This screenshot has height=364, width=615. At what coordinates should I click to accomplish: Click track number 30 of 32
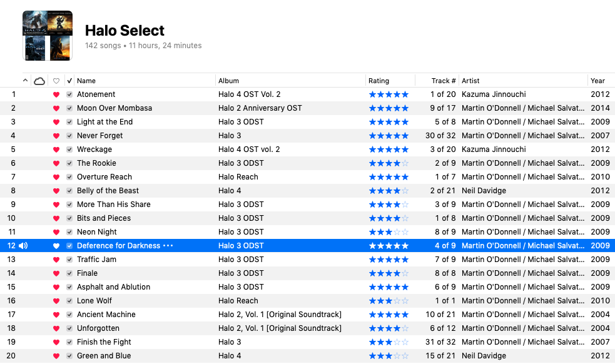coord(440,135)
